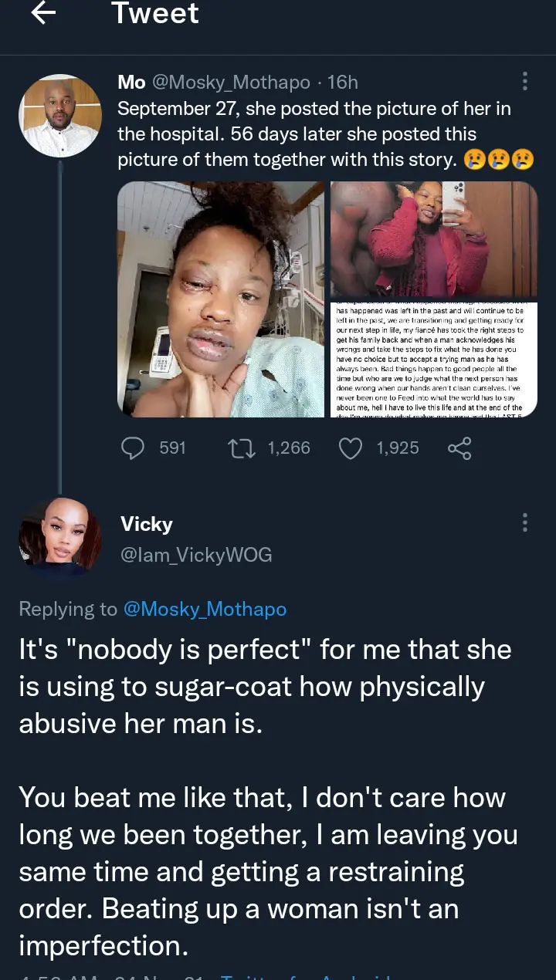This screenshot has height=980, width=556.
Task: Tap the @Mosky_Mothapo handle in the original tweet
Action: coord(231,82)
